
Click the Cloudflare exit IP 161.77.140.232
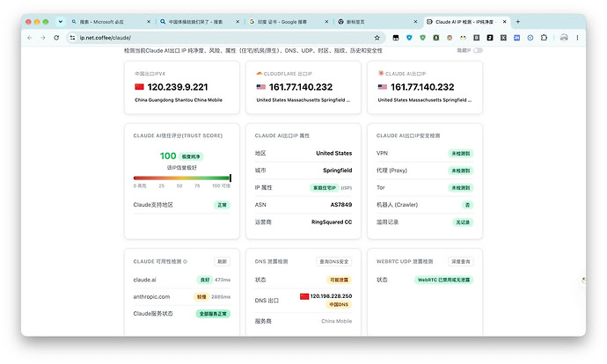point(301,87)
